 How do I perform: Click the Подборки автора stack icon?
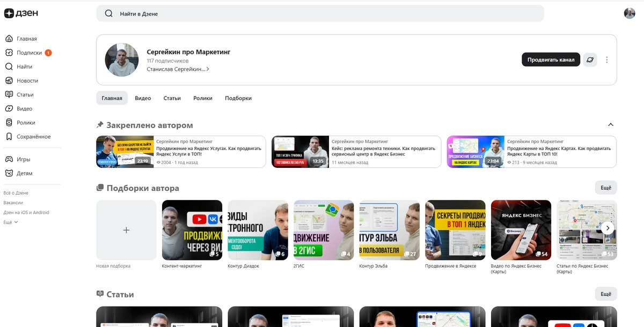(x=100, y=188)
